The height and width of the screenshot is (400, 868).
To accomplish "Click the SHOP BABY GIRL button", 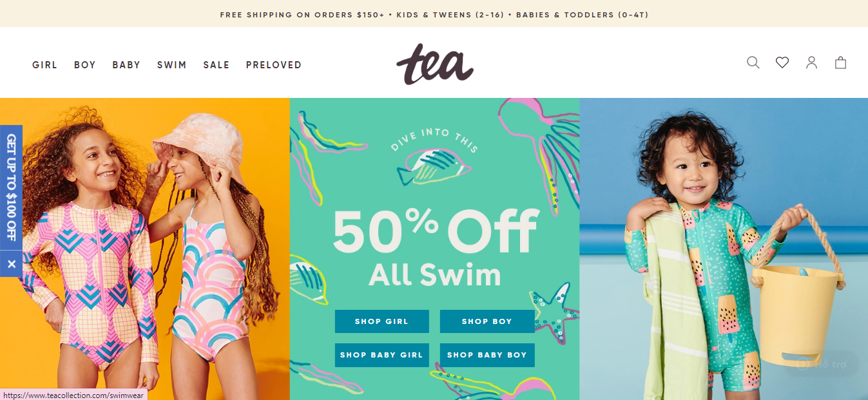I will [x=381, y=355].
